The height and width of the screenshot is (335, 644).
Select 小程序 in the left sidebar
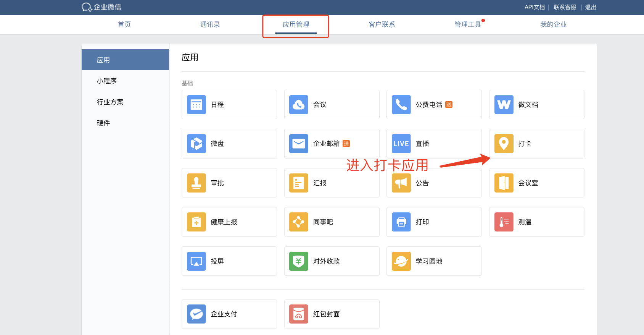(x=107, y=81)
